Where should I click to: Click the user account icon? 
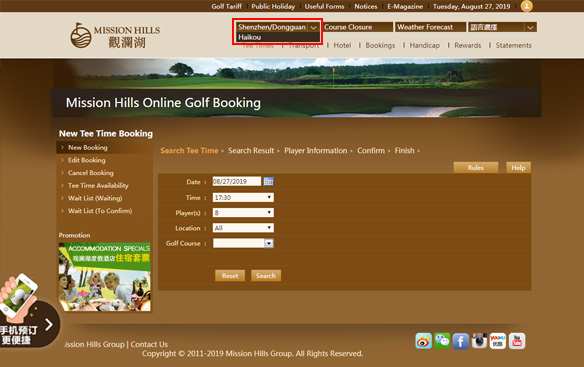pyautogui.click(x=526, y=6)
